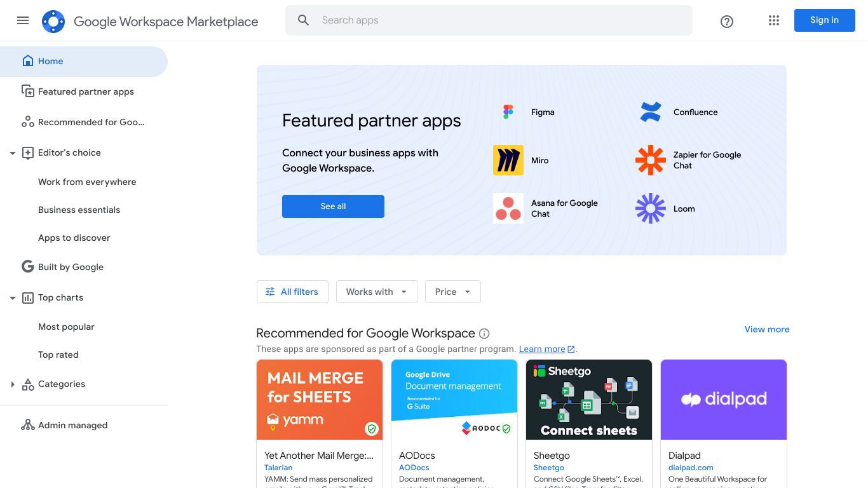Viewport: 868px width, 488px height.
Task: Click the Confluence app icon
Action: tap(651, 112)
